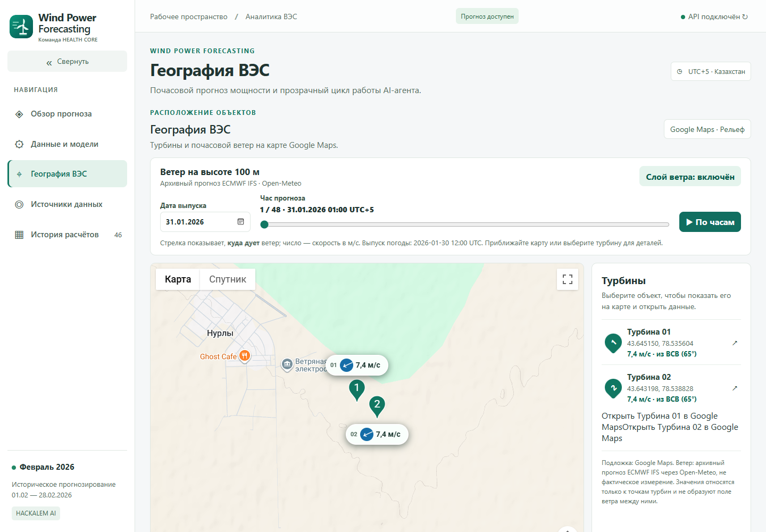This screenshot has width=766, height=532.
Task: Switch map to Спутник view
Action: pos(228,279)
